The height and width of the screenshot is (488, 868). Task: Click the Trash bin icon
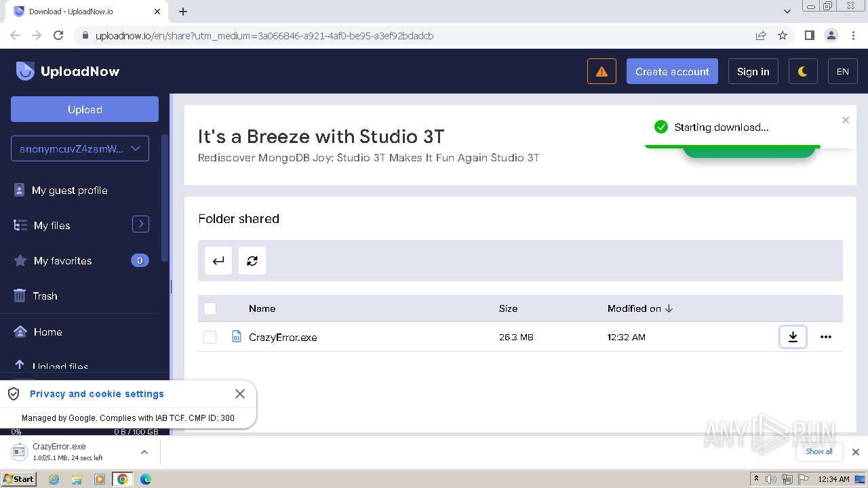click(20, 296)
